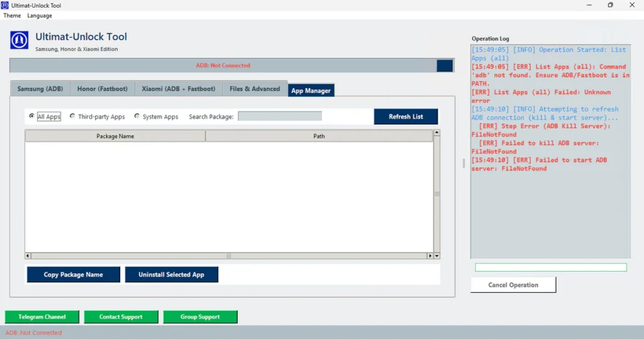Image resolution: width=644 pixels, height=340 pixels.
Task: Click the Ultimat-Unlock Tool logo icon
Action: (x=19, y=40)
